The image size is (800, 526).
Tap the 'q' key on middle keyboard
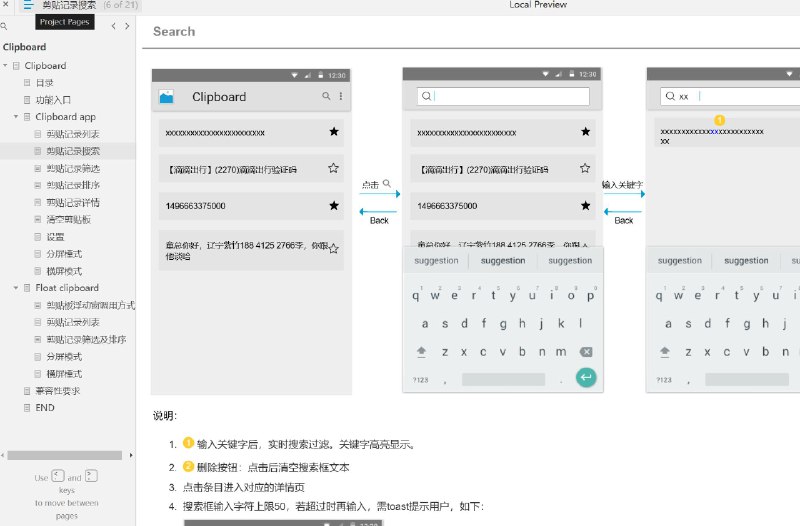pos(416,296)
